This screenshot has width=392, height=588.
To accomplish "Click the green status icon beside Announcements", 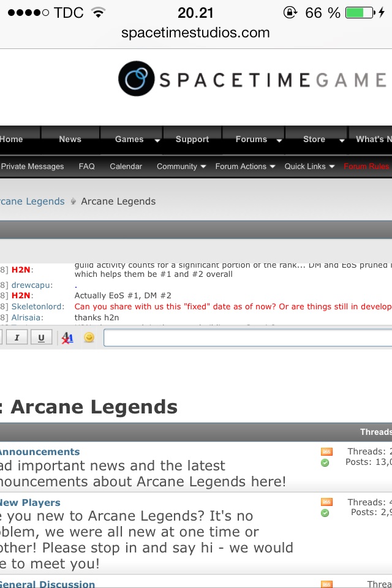I will click(x=325, y=463).
